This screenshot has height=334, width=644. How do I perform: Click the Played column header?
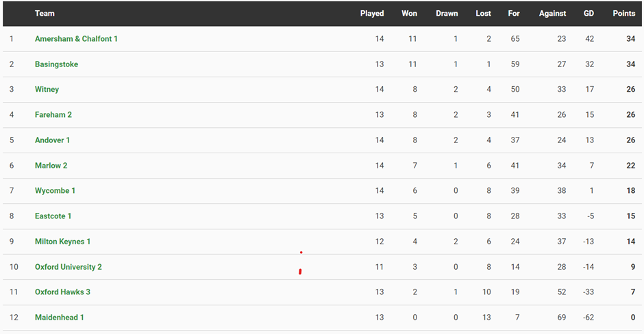click(372, 14)
